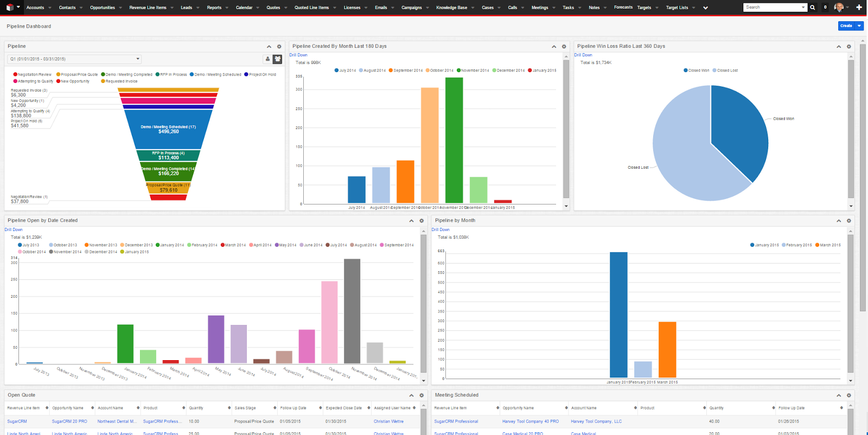Click Drill Down link under Pipeline by Month
Viewport: 868px width, 435px height.
click(x=441, y=229)
